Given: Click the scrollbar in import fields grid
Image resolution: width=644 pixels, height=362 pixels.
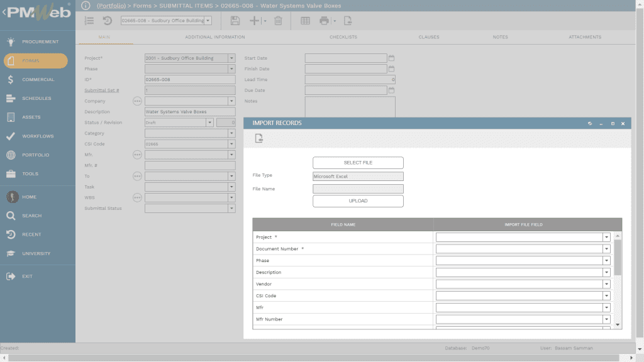Looking at the screenshot, I should (618, 257).
